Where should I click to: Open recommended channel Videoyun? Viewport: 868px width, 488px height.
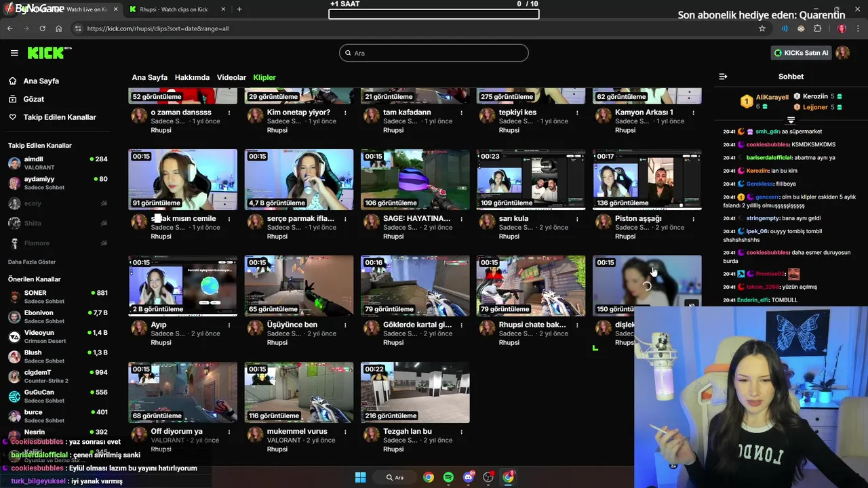point(58,336)
